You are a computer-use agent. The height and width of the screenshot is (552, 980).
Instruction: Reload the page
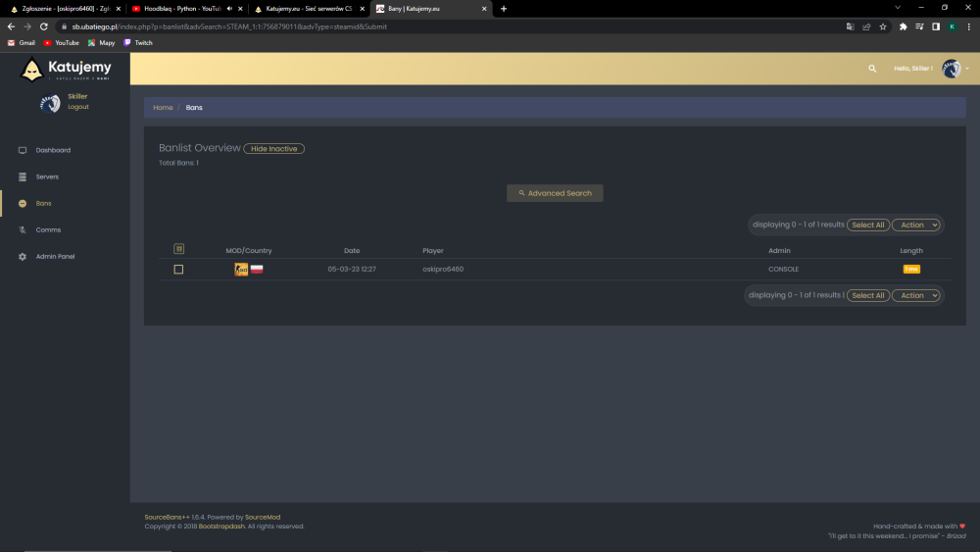[44, 26]
